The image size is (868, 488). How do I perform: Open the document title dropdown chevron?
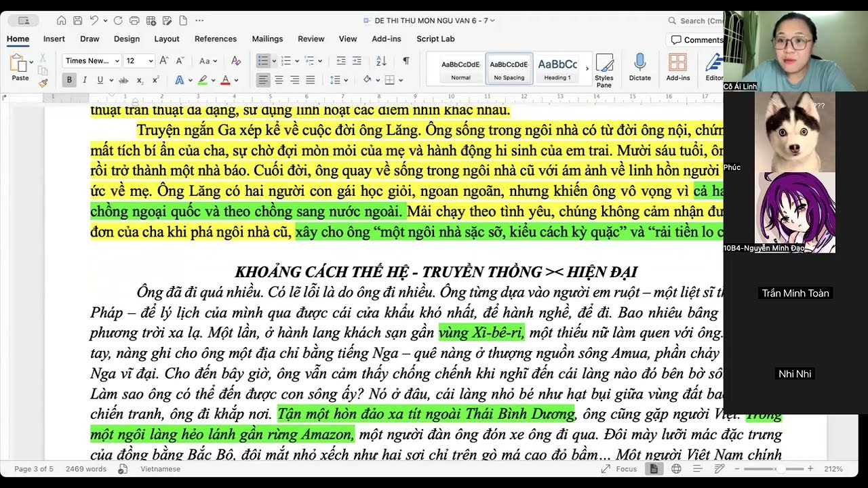[x=493, y=20]
